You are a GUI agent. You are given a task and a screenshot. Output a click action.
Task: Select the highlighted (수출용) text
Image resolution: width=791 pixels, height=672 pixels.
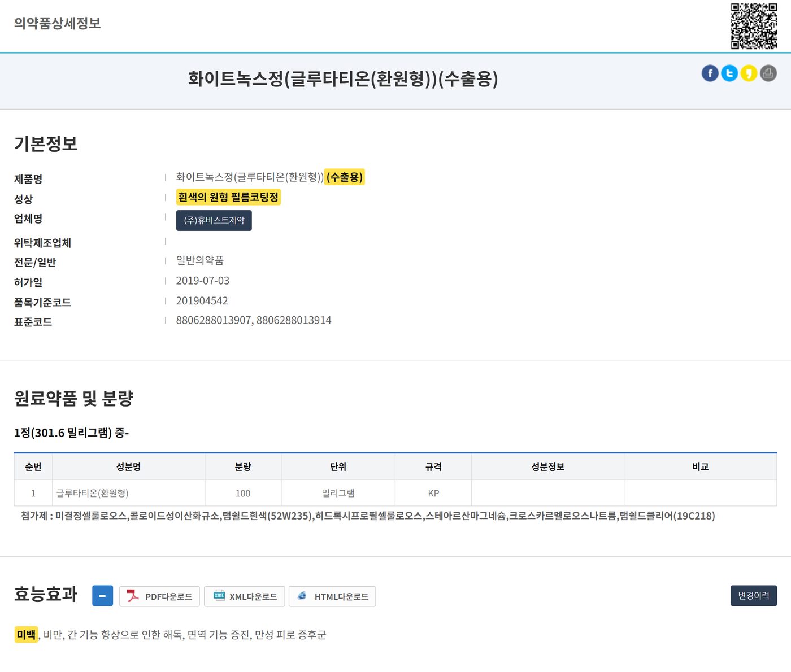(x=345, y=177)
